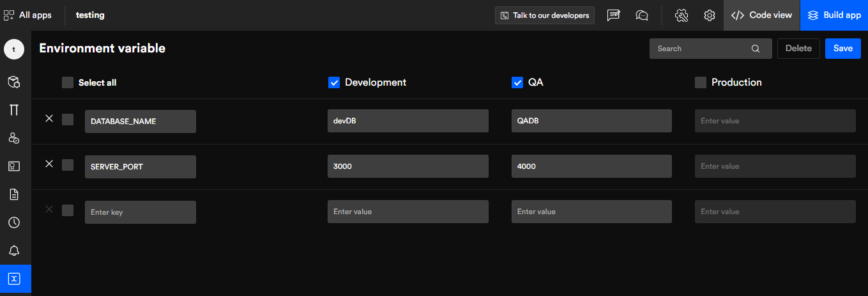Click the 'testing' app name
This screenshot has height=296, width=868.
[90, 15]
